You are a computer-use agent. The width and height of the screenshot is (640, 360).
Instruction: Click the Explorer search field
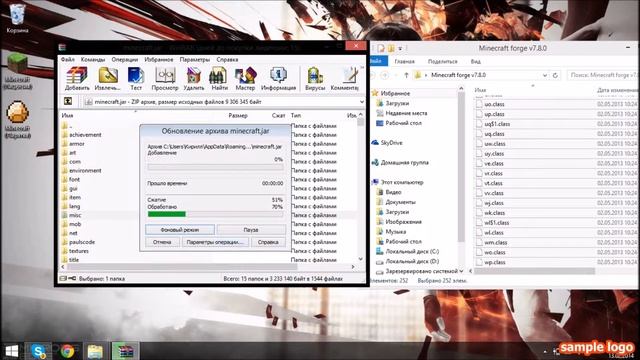603,75
